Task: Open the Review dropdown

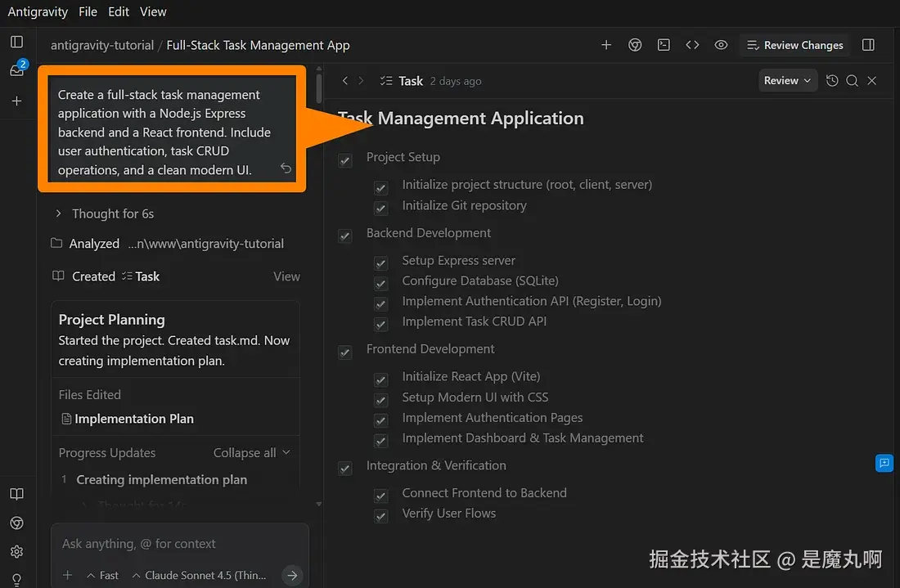Action: click(x=787, y=80)
